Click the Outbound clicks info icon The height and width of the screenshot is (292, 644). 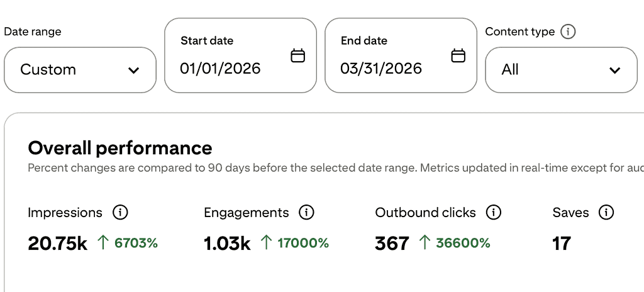tap(494, 213)
